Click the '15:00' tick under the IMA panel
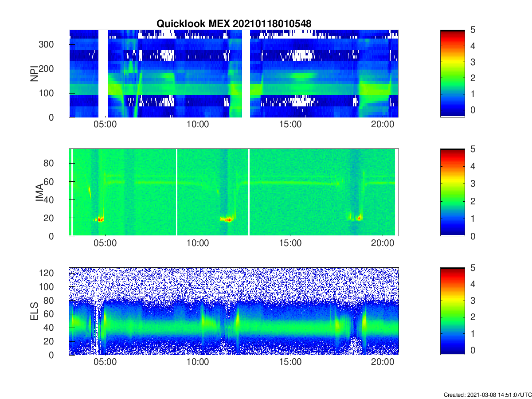The height and width of the screenshot is (399, 532). pos(290,243)
